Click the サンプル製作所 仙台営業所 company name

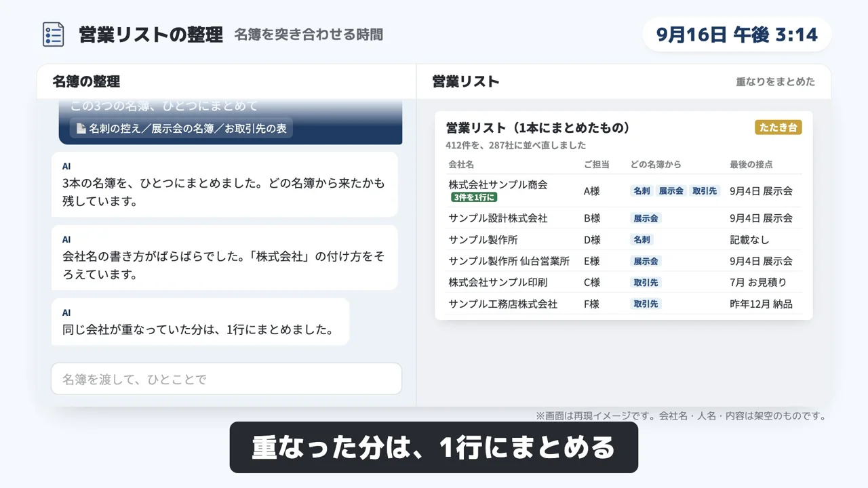tap(509, 261)
